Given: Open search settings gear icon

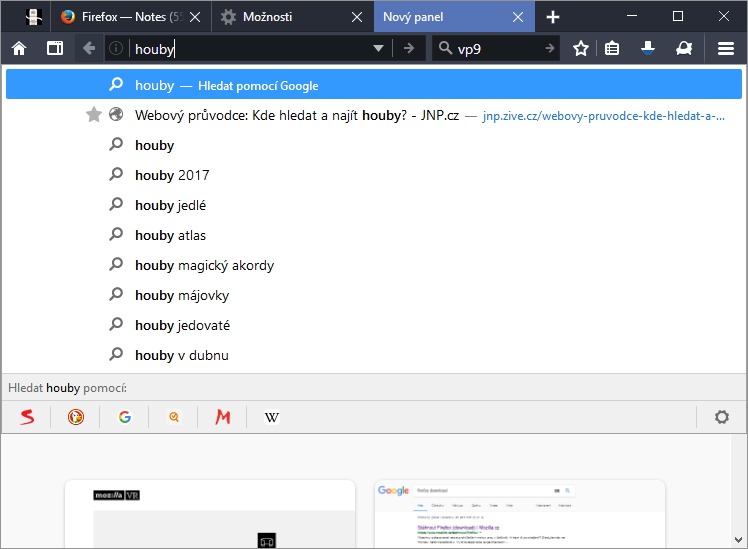Looking at the screenshot, I should tap(721, 417).
